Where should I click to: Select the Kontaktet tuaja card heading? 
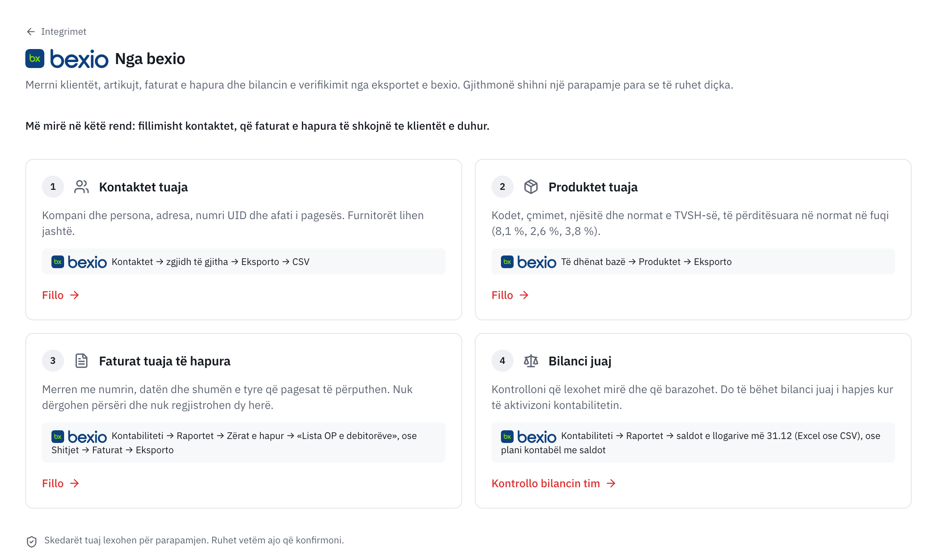tap(143, 187)
